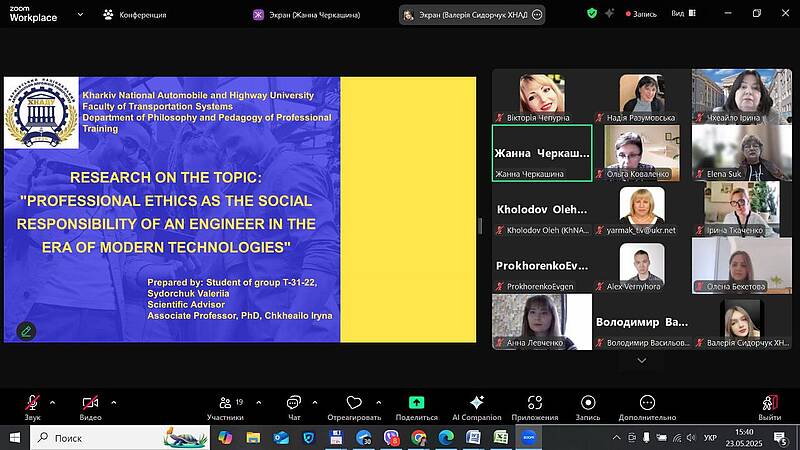800x450 pixels.
Task: Expand audio options arrow next to Звук
Action: pyautogui.click(x=53, y=402)
